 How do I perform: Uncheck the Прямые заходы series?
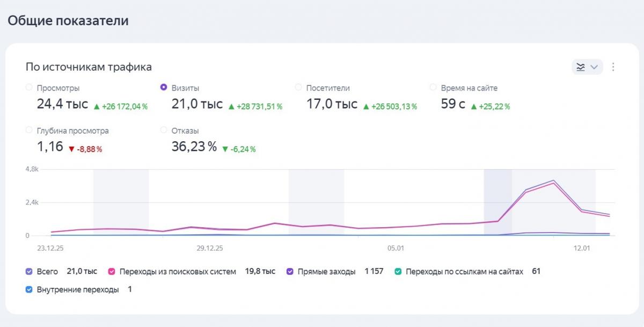(x=290, y=272)
